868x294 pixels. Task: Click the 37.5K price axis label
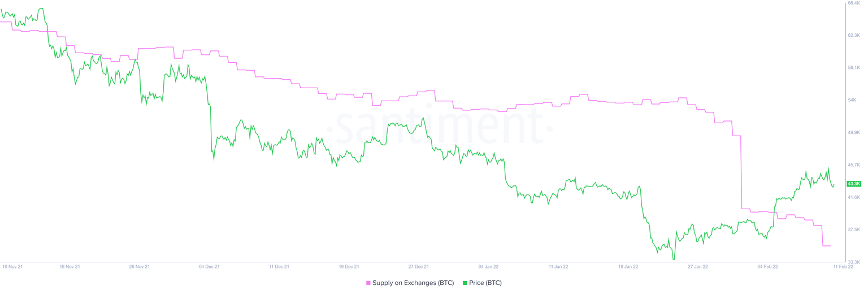pos(854,230)
